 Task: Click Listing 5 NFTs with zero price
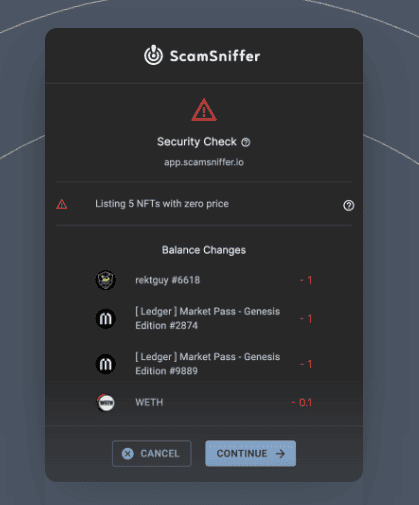pos(162,204)
